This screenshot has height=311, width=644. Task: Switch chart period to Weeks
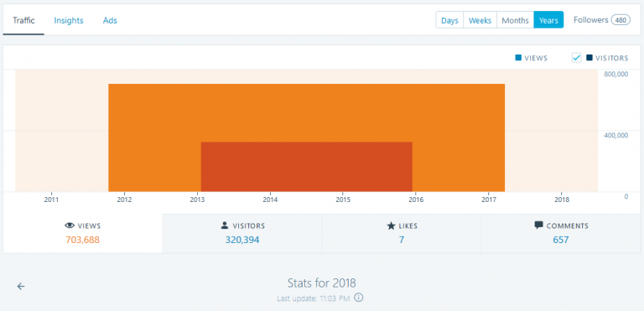(x=480, y=20)
